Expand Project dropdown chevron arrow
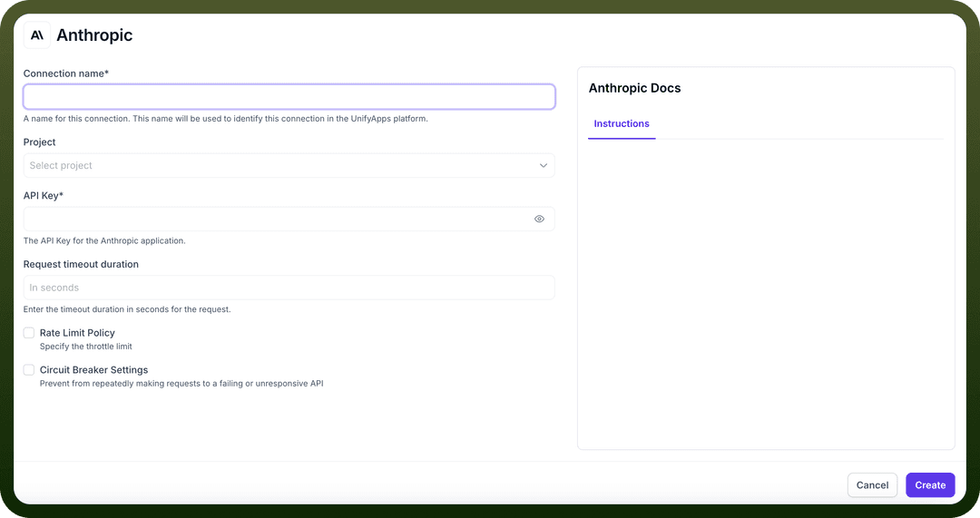Image resolution: width=980 pixels, height=518 pixels. [x=544, y=166]
